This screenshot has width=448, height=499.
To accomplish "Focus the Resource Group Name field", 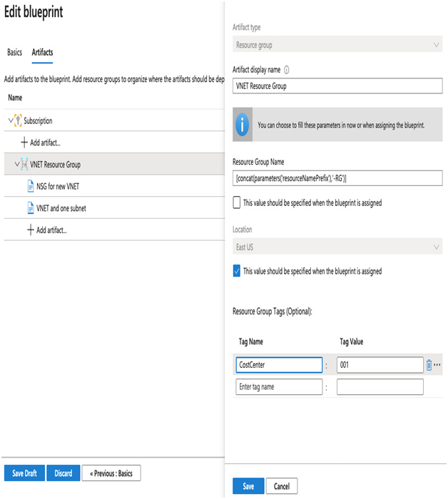I will [x=337, y=178].
